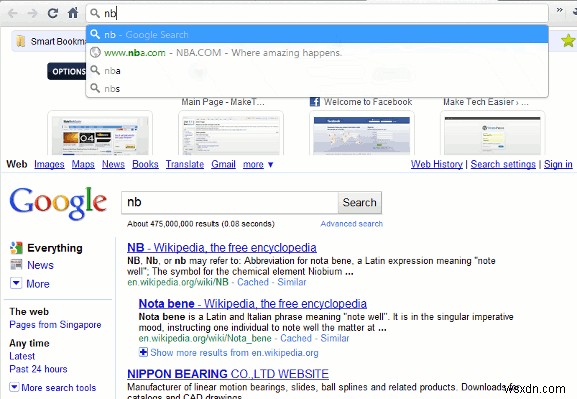This screenshot has width=577, height=399.
Task: Click the Facebook favicon icon
Action: (x=315, y=102)
